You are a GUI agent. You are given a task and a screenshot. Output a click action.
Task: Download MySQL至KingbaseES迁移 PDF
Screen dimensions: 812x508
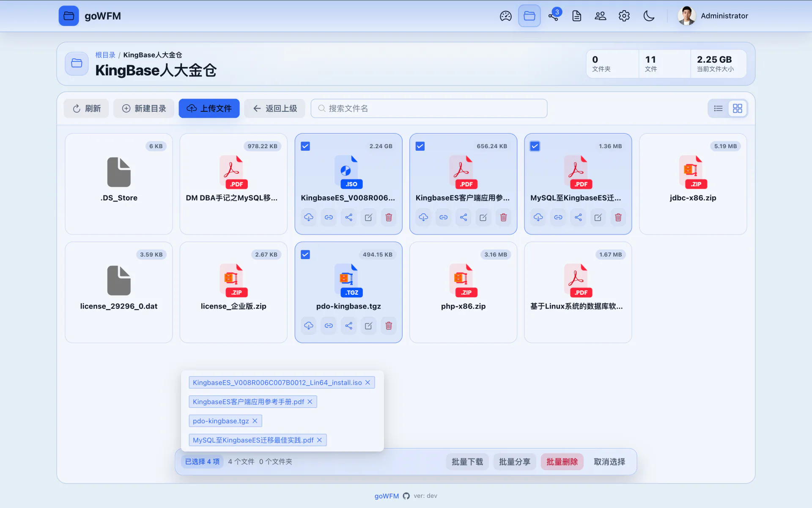[538, 218]
